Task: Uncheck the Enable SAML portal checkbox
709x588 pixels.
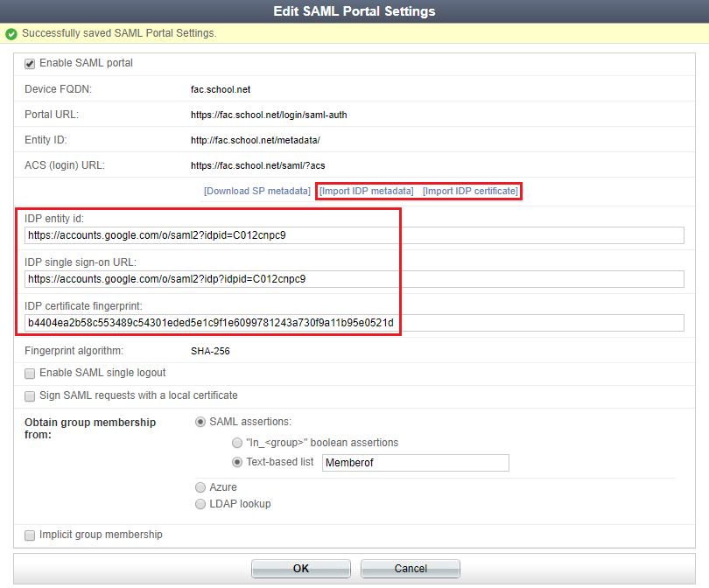Action: point(30,64)
